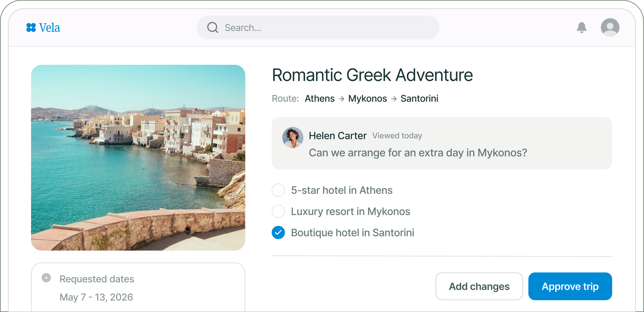Click the Add changes button
Screen dimensions: 644x312
click(x=479, y=286)
